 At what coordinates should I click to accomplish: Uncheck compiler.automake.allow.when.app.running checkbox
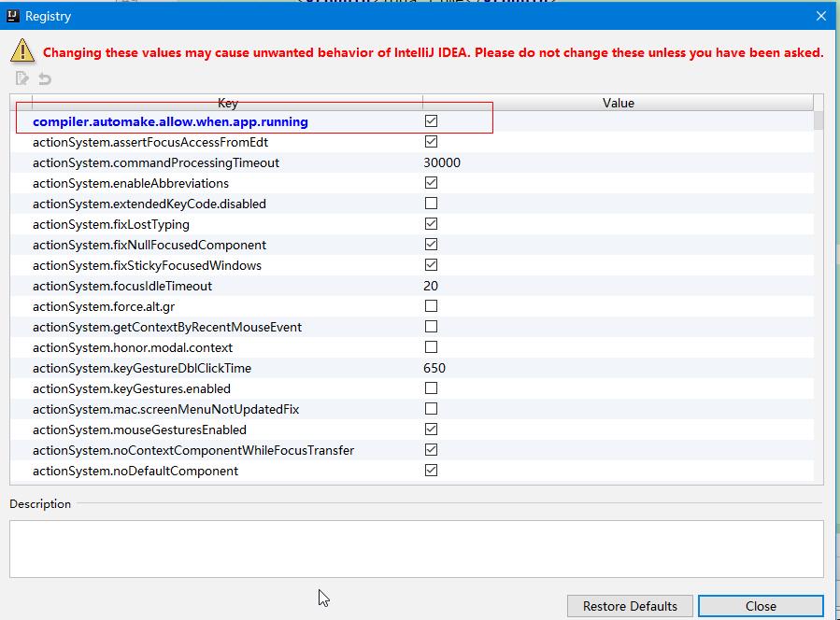pyautogui.click(x=431, y=121)
